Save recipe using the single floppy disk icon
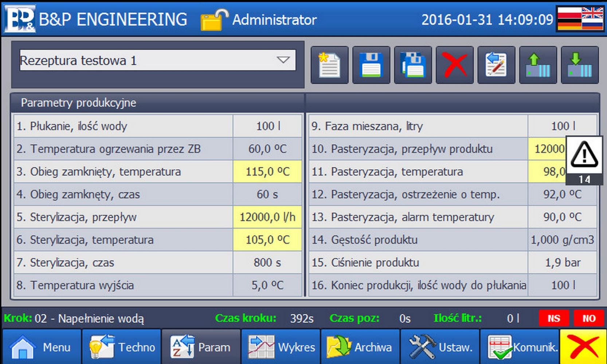 click(371, 65)
